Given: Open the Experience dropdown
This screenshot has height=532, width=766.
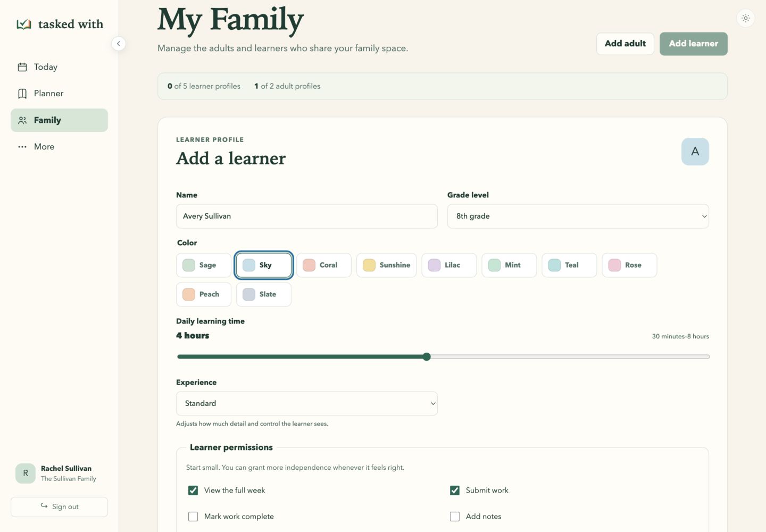Looking at the screenshot, I should click(307, 403).
